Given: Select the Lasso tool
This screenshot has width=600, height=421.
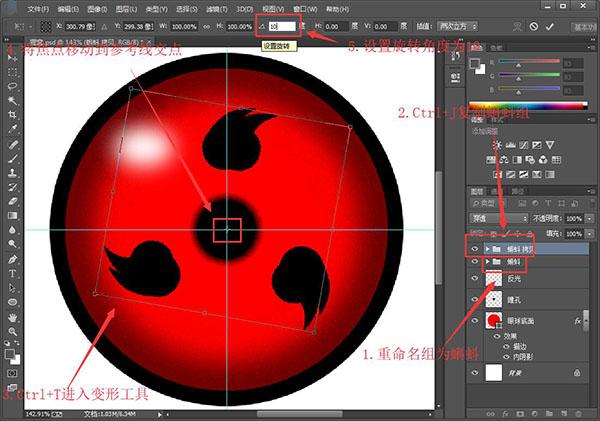Looking at the screenshot, I should tap(12, 86).
